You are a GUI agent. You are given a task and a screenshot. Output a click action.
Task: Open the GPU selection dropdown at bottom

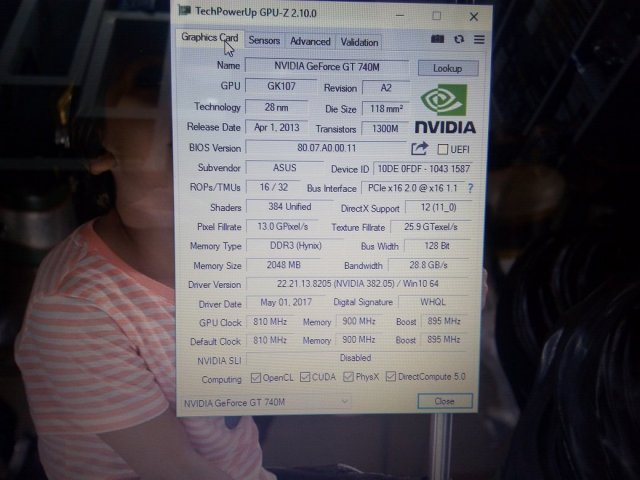pos(290,401)
